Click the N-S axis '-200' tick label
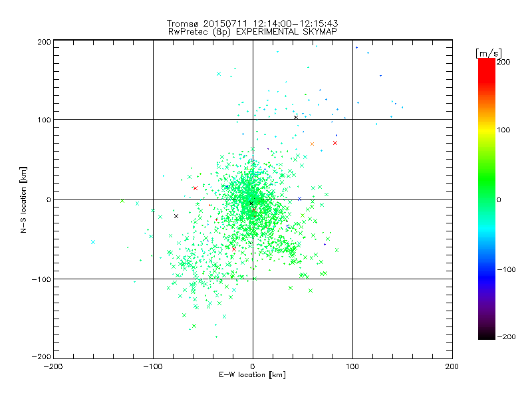Viewport: 532px width, 399px height. click(41, 356)
